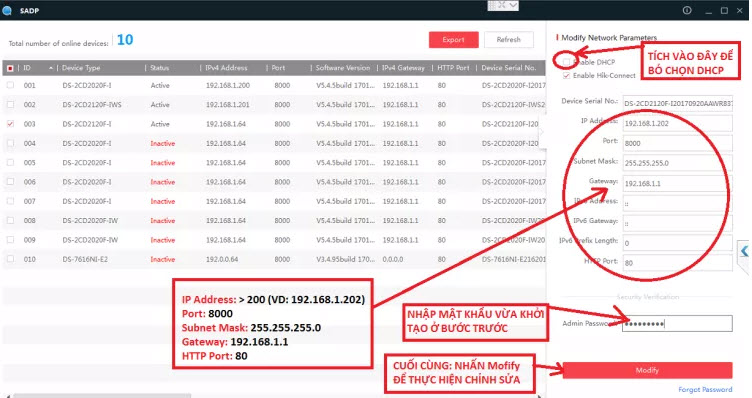The height and width of the screenshot is (398, 752).
Task: Open the Forgot Password link
Action: click(x=705, y=390)
